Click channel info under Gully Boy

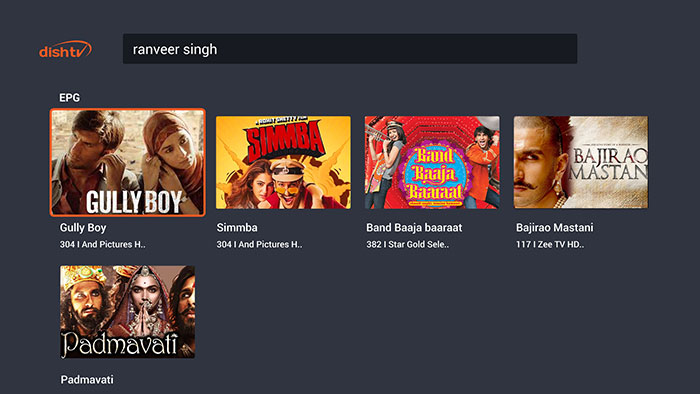[103, 245]
